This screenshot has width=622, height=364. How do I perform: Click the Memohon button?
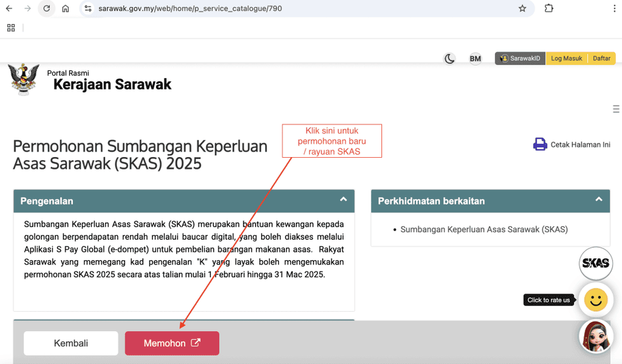(172, 343)
